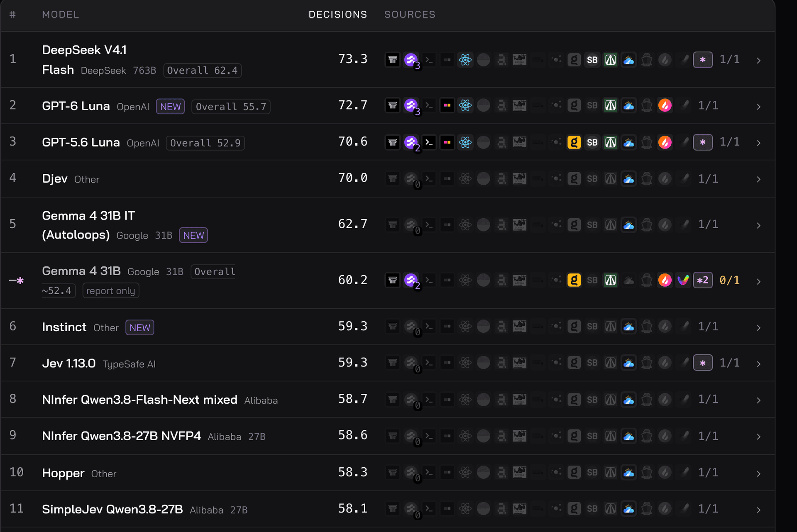Open the GPT-6 Luna model name
The width and height of the screenshot is (797, 532).
[x=76, y=106]
